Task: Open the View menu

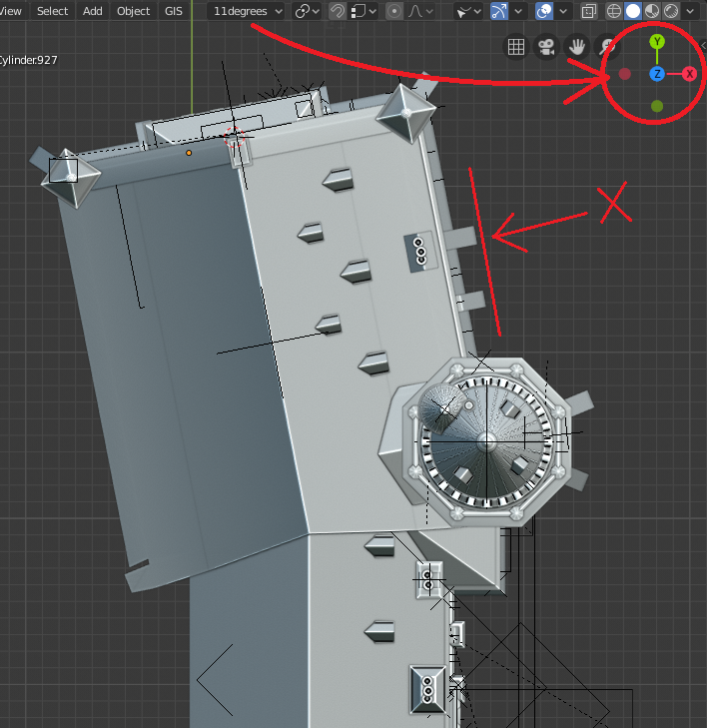Action: [10, 11]
